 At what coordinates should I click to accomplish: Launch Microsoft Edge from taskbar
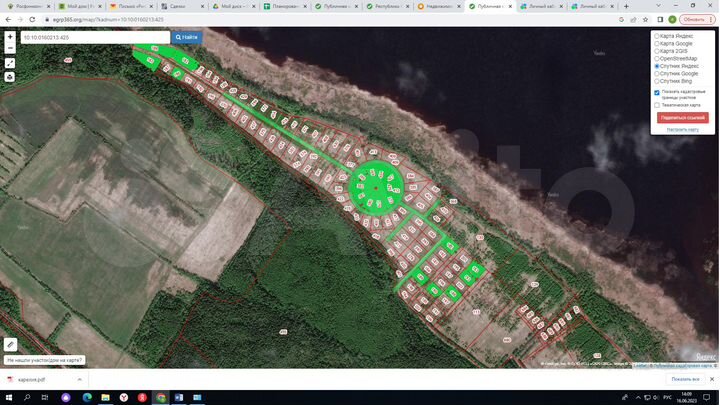point(87,397)
